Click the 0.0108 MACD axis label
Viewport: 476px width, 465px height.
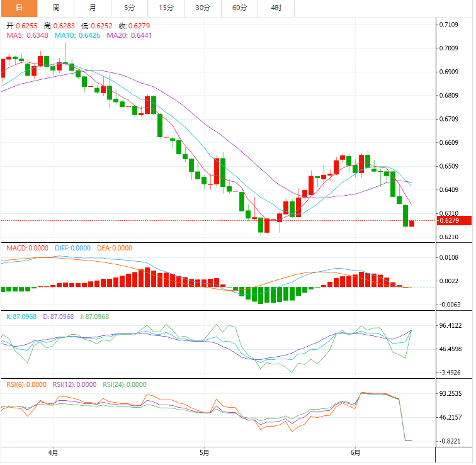(449, 258)
